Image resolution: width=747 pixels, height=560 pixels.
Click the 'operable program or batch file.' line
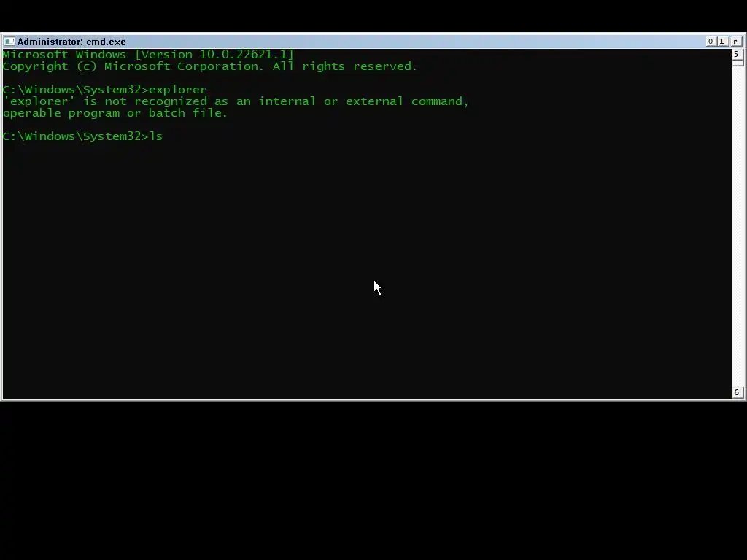tap(115, 113)
